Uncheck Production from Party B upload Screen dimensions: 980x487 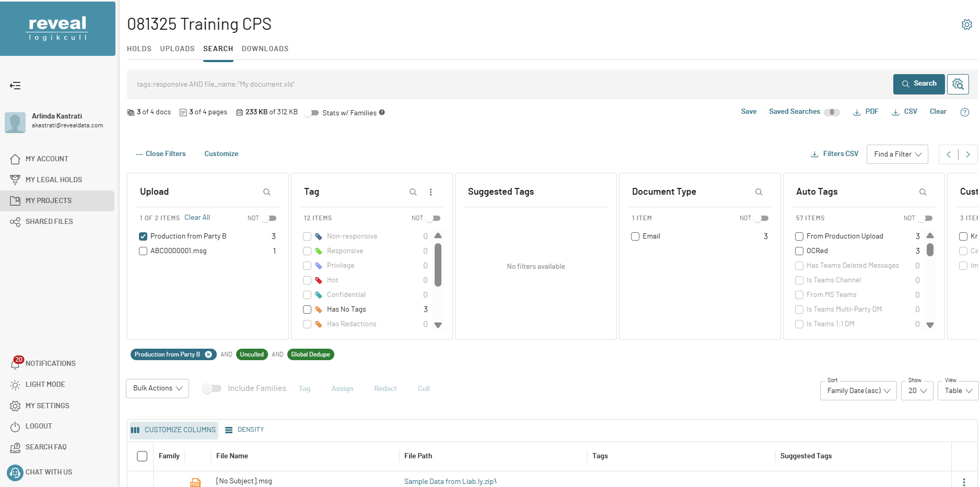click(x=143, y=236)
